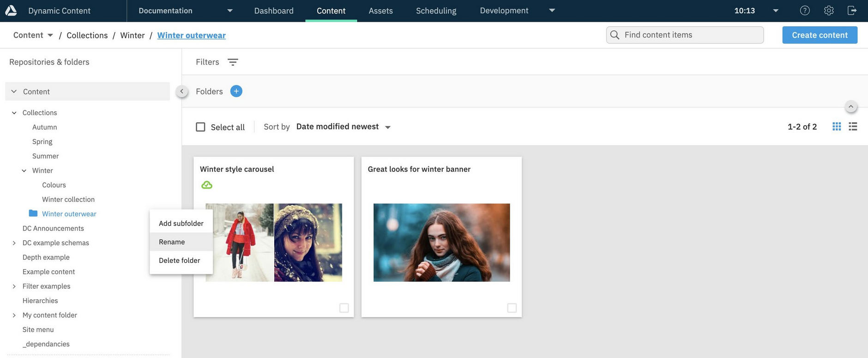Open the Filters icon
The width and height of the screenshot is (868, 358).
233,62
